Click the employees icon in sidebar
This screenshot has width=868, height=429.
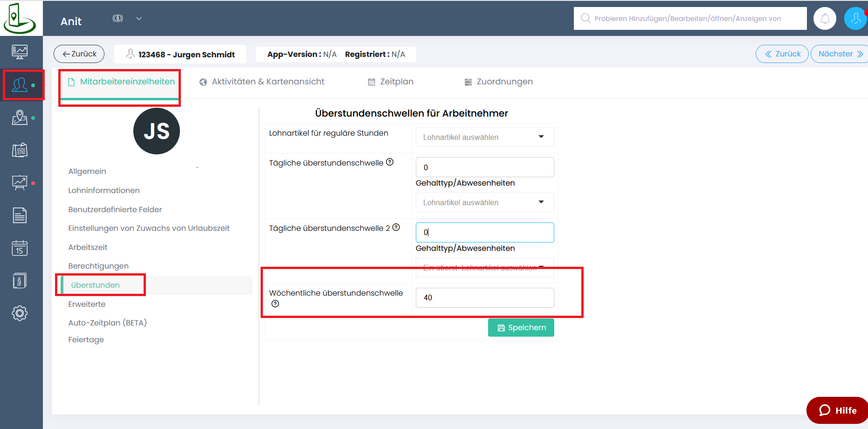pyautogui.click(x=20, y=85)
